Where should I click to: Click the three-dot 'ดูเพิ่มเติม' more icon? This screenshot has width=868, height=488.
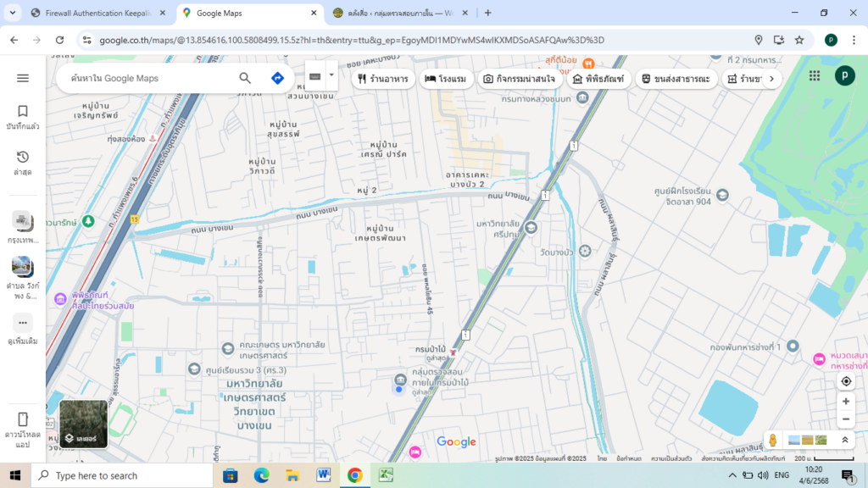coord(23,323)
